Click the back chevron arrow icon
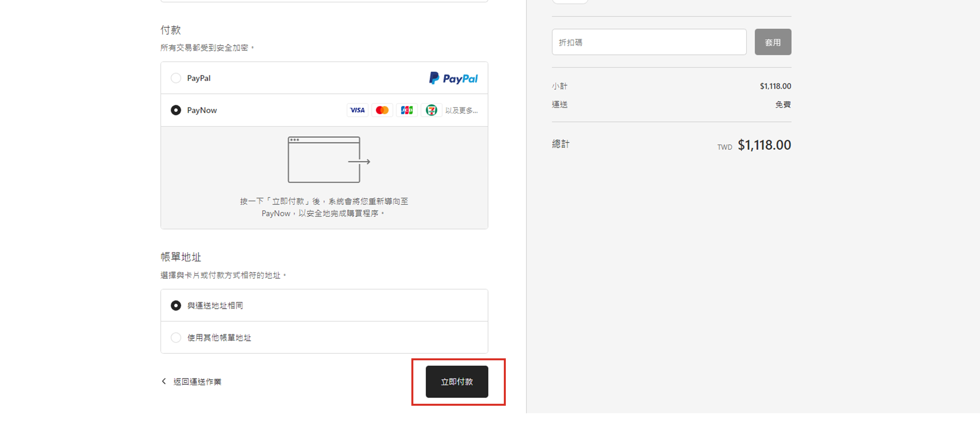 pyautogui.click(x=164, y=381)
